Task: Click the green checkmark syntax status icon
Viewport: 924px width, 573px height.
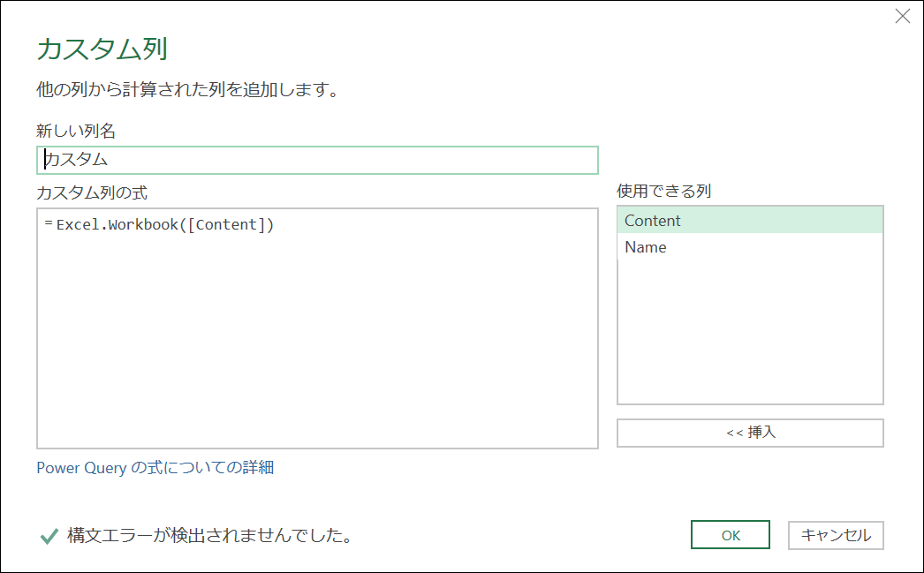Action: pyautogui.click(x=49, y=536)
